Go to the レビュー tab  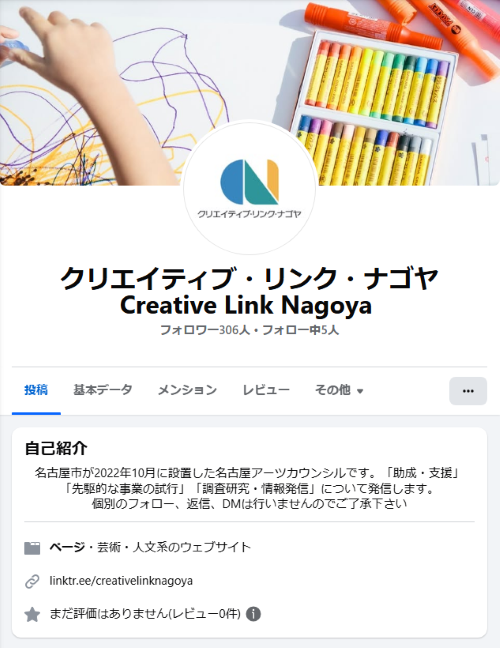point(266,390)
